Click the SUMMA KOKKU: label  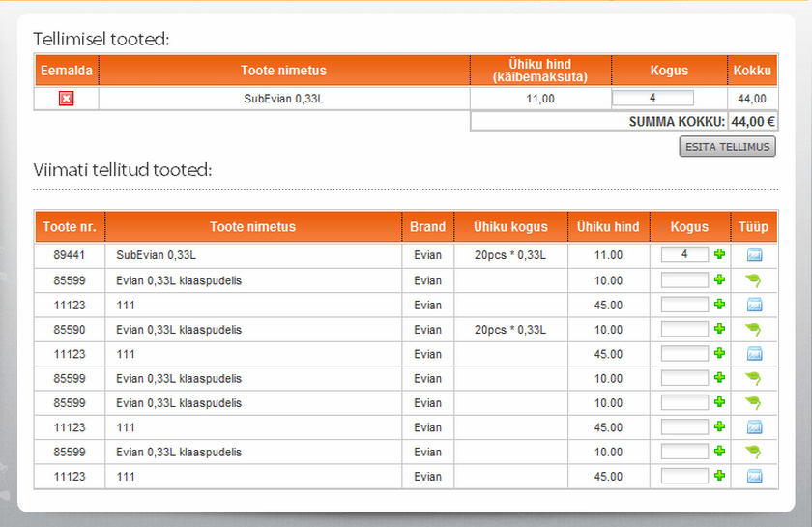(677, 122)
